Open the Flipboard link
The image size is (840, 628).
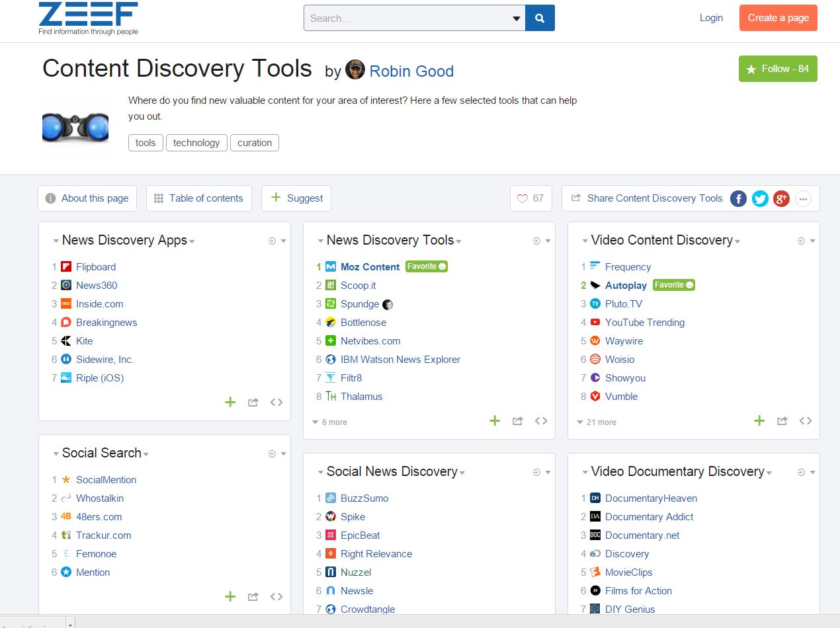(x=96, y=267)
